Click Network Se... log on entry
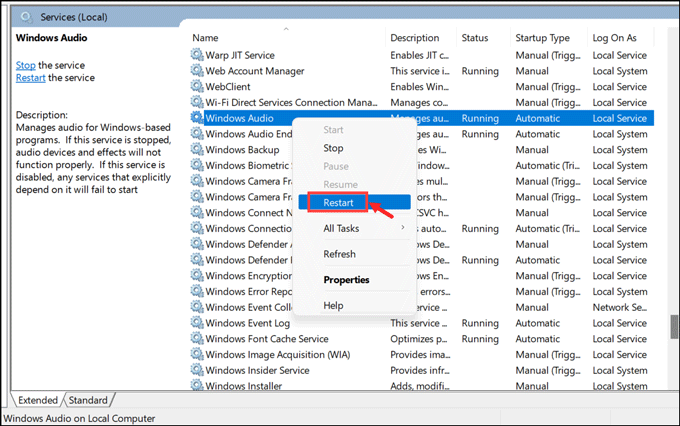Viewport: 680px width, 426px height. [619, 307]
